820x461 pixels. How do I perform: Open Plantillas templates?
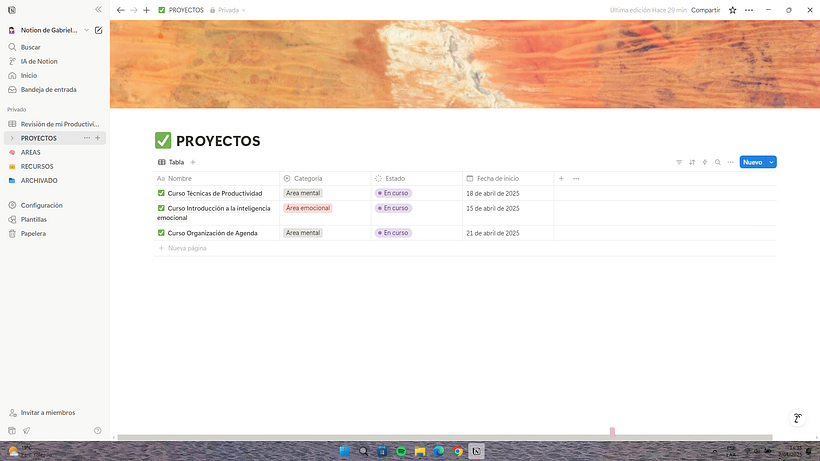(x=55, y=220)
